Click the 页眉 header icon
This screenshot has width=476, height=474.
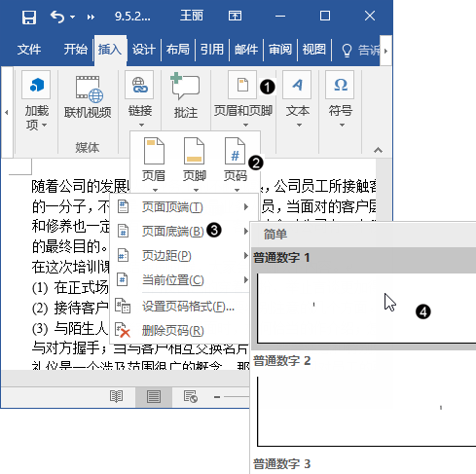point(154,151)
